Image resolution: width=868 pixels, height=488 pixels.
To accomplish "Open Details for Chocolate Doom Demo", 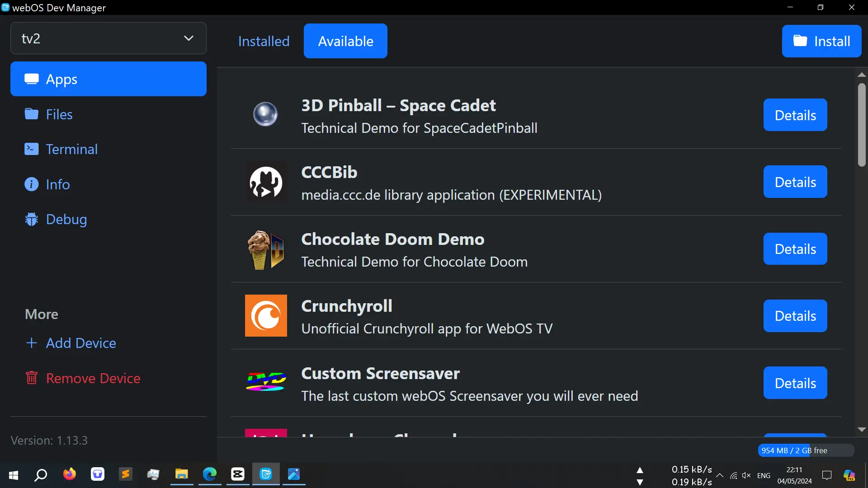I will tap(795, 249).
